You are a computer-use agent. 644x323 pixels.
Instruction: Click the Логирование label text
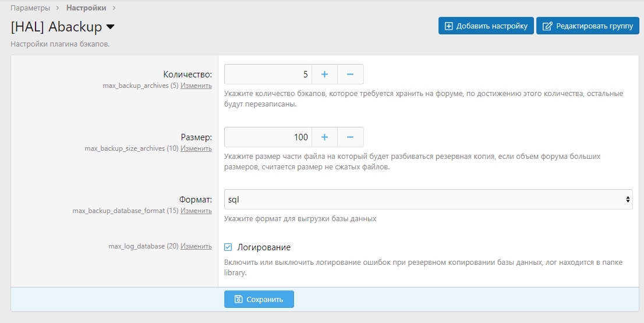pos(264,247)
